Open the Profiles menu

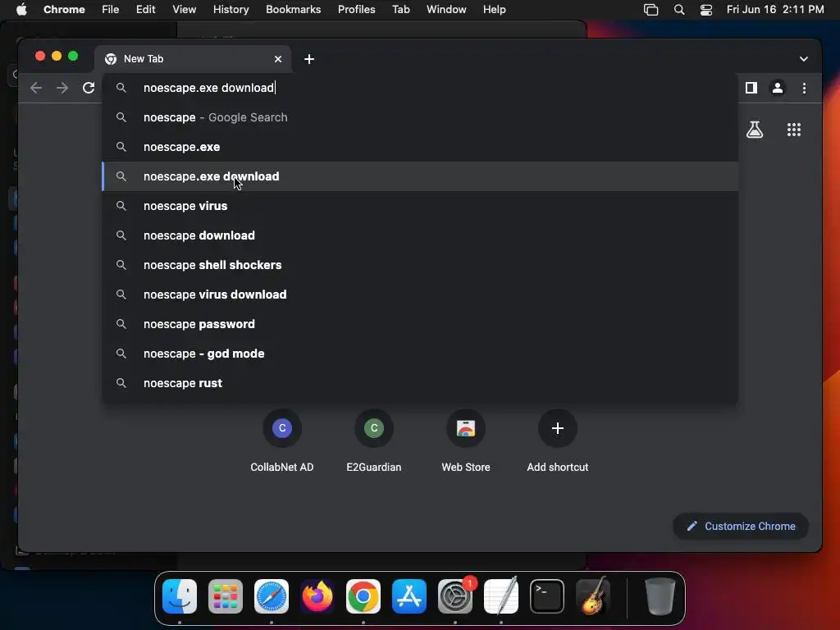(x=356, y=9)
